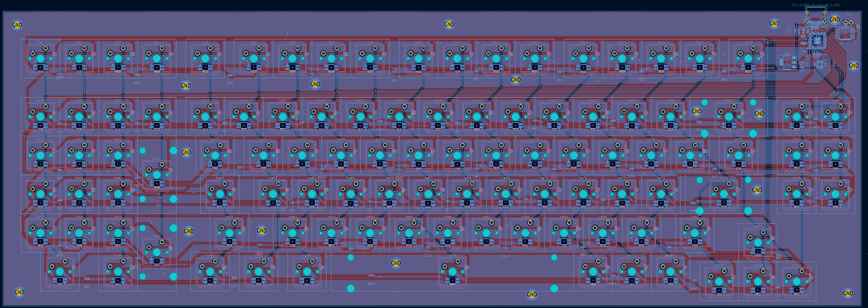
Task: Select the SW39 switch footprint
Action: pyautogui.click(x=40, y=155)
